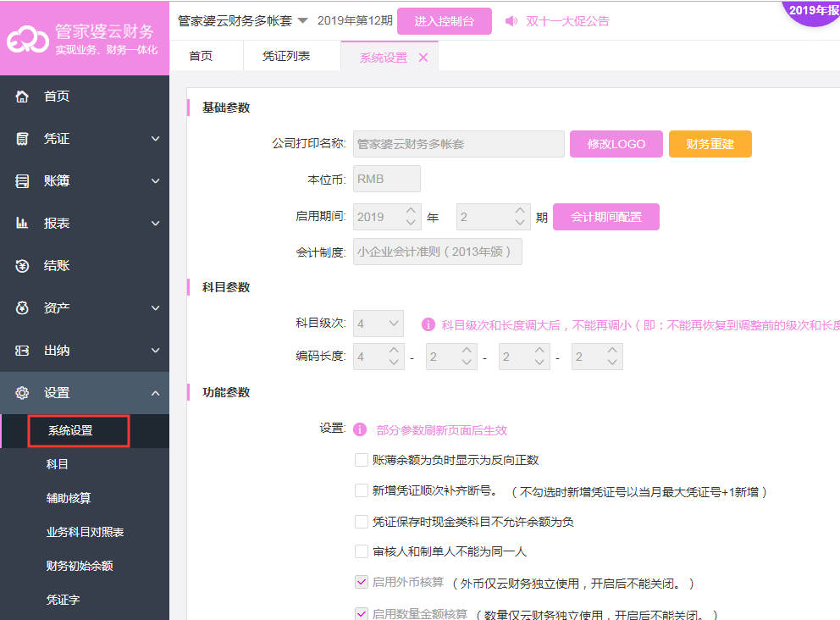Click the 财务重建 button
The width and height of the screenshot is (840, 620).
[x=710, y=144]
